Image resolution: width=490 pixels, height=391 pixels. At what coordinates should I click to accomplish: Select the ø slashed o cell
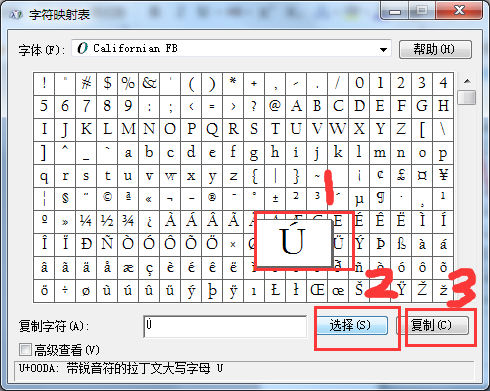tap(86, 291)
